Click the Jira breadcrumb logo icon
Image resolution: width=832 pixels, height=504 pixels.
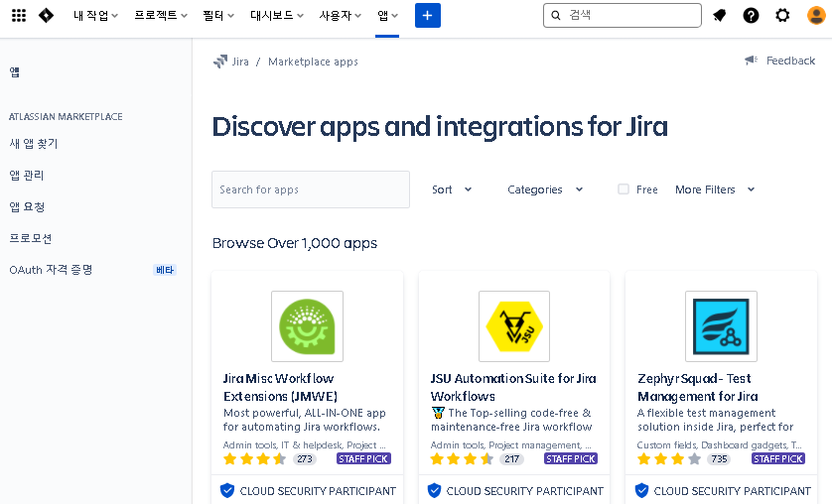click(220, 62)
